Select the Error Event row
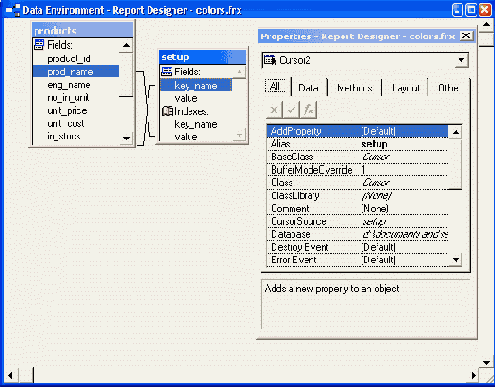 (357, 260)
